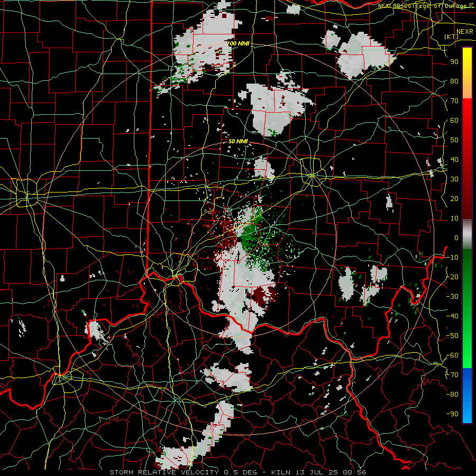Click the '100 NMI' range ring label
The height and width of the screenshot is (476, 476).
point(239,43)
